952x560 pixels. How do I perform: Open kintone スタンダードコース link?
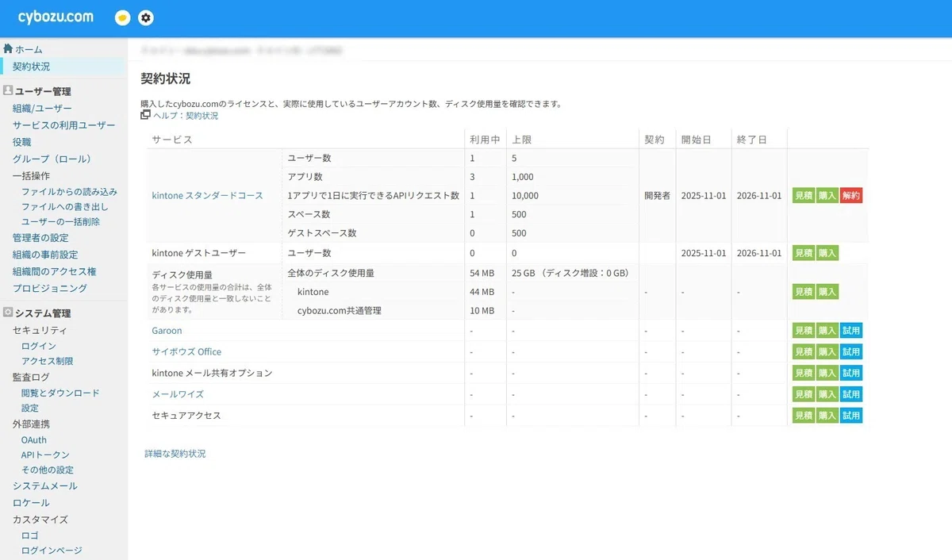point(207,195)
